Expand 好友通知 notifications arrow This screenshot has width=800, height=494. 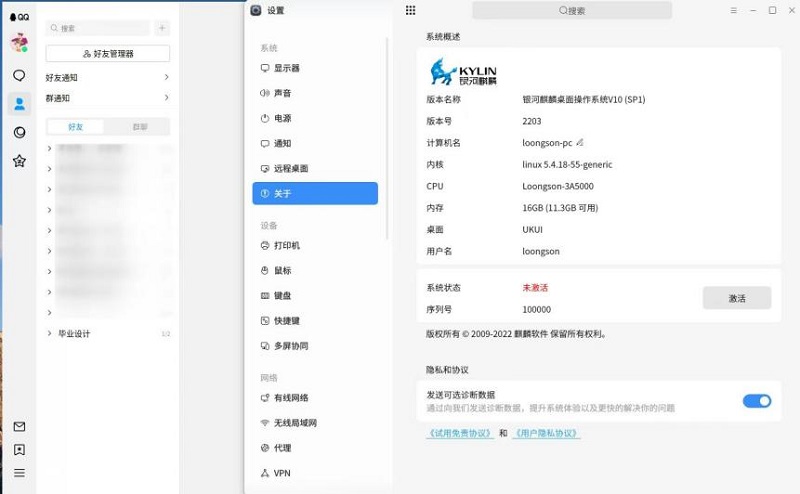(x=166, y=77)
